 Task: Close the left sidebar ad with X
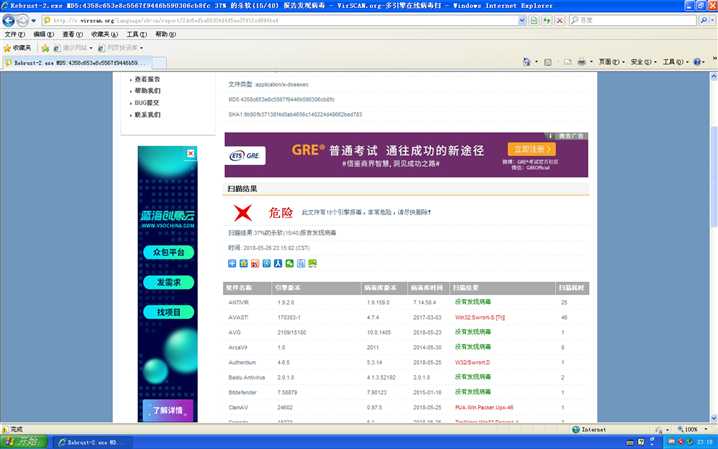[191, 153]
